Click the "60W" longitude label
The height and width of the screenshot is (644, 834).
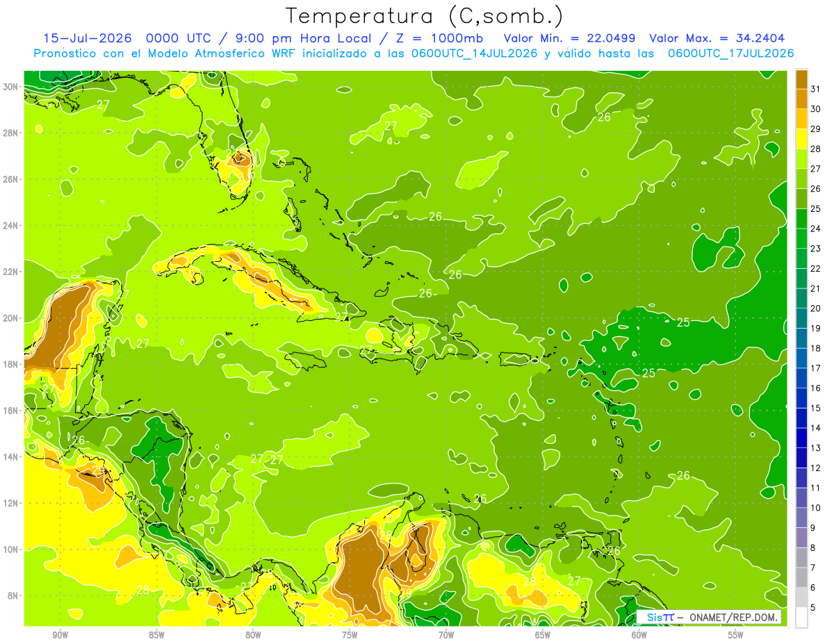pyautogui.click(x=639, y=635)
